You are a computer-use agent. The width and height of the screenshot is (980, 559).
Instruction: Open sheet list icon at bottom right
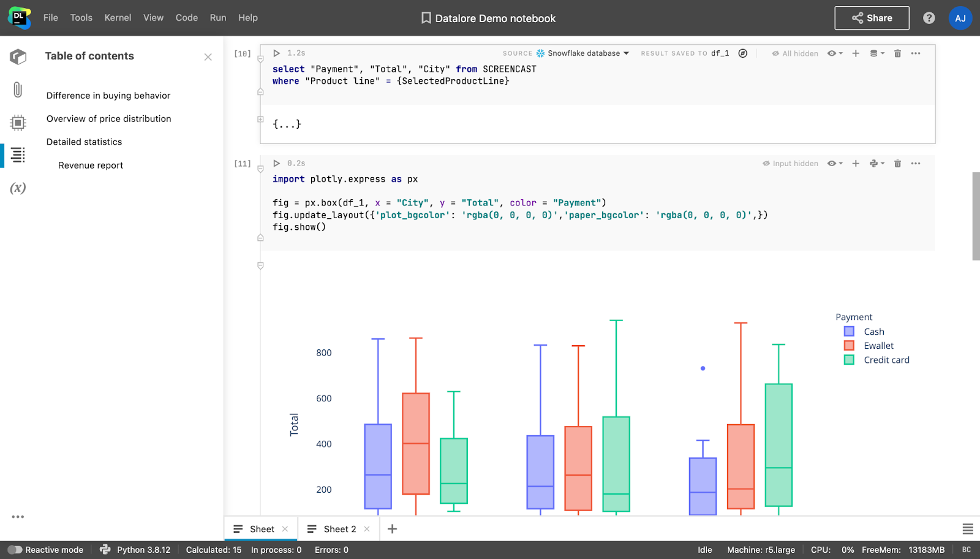coord(968,529)
